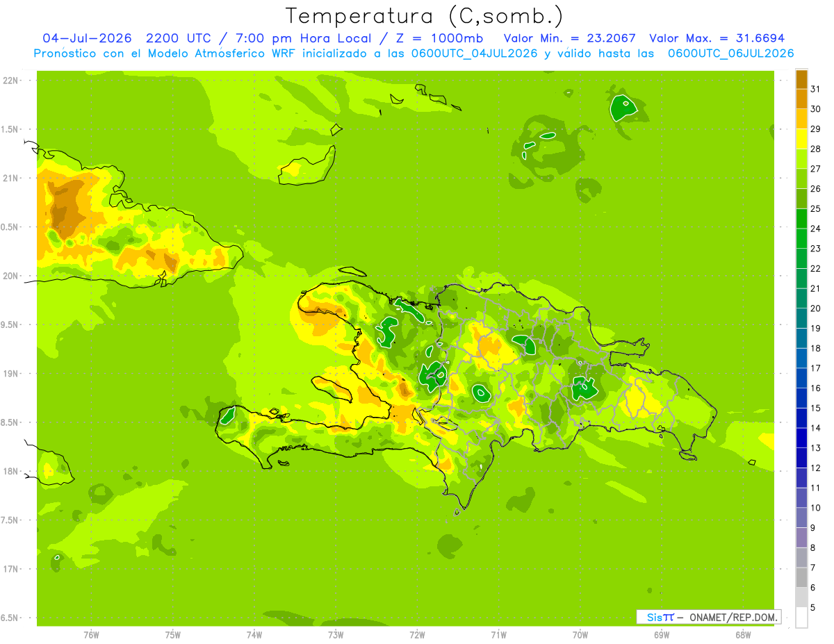Click the '22N' latitude axis label
834x644 pixels.
10,81
